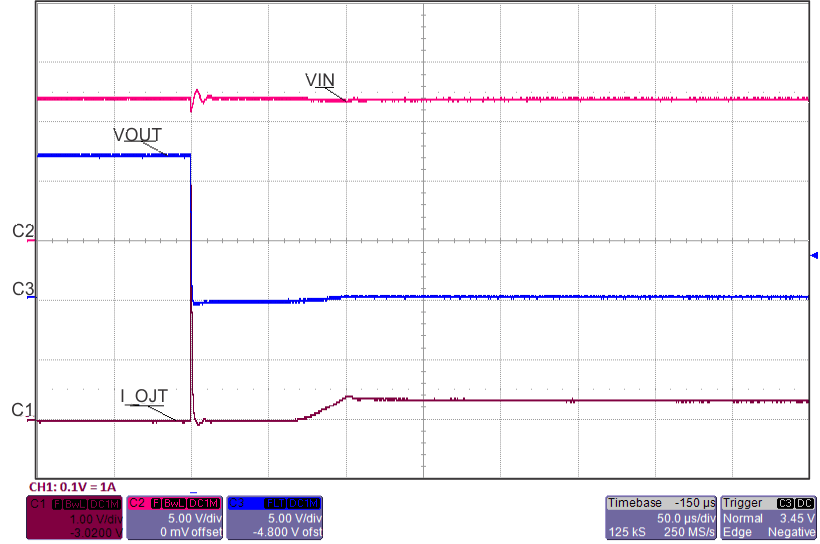The height and width of the screenshot is (544, 820).
Task: Click the I_OJT waveform label
Action: [x=144, y=396]
